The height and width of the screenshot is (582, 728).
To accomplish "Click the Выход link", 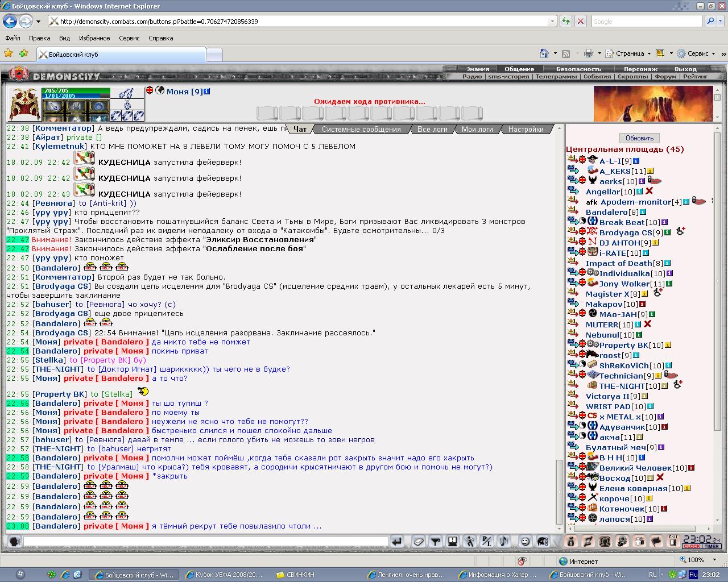I will [x=685, y=69].
